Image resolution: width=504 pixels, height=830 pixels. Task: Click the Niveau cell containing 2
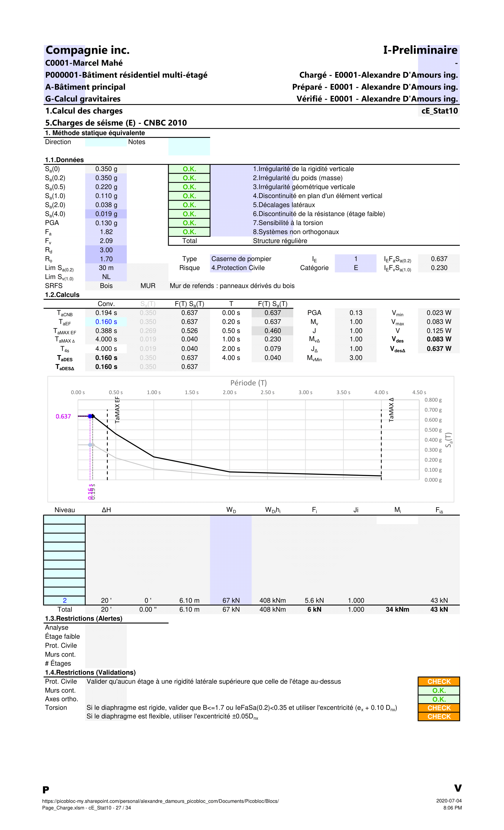coord(64,600)
